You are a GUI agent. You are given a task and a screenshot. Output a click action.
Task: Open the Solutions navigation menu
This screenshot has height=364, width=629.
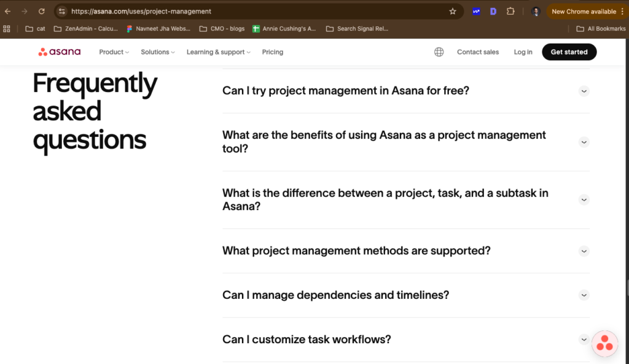coord(157,52)
